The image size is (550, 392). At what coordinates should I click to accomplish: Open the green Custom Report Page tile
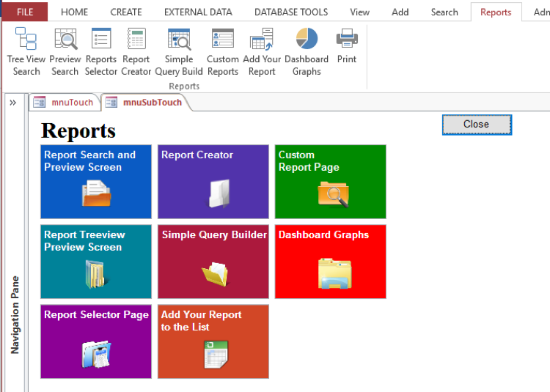(x=330, y=182)
